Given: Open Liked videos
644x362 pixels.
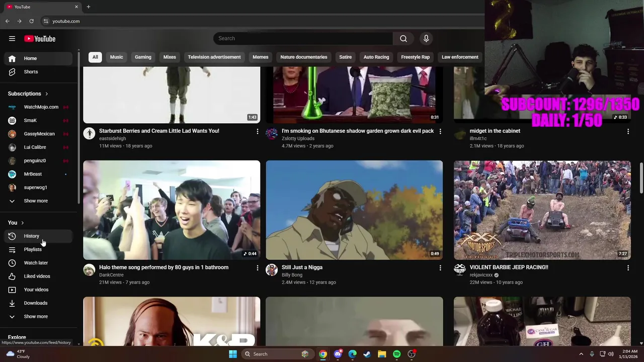Looking at the screenshot, I should (38, 277).
